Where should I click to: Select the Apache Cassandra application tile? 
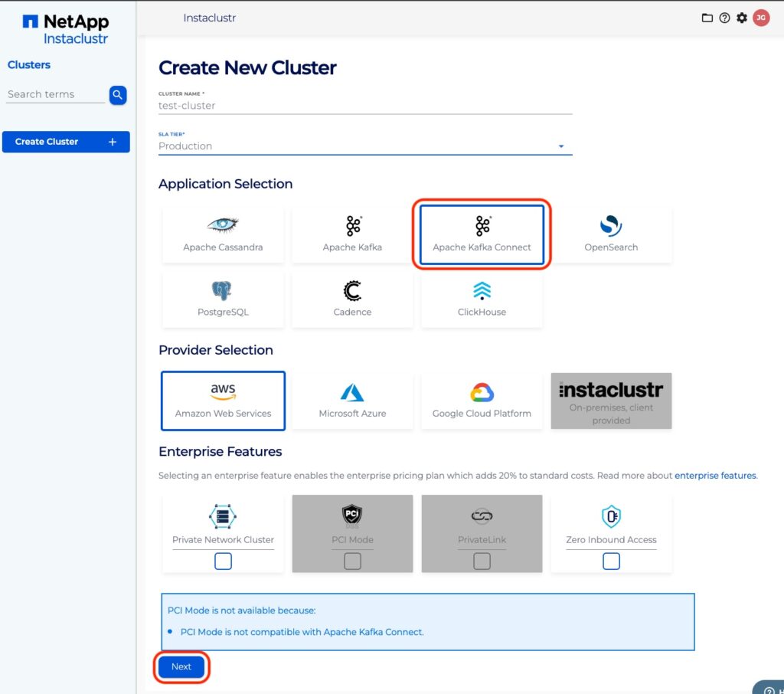click(x=223, y=234)
